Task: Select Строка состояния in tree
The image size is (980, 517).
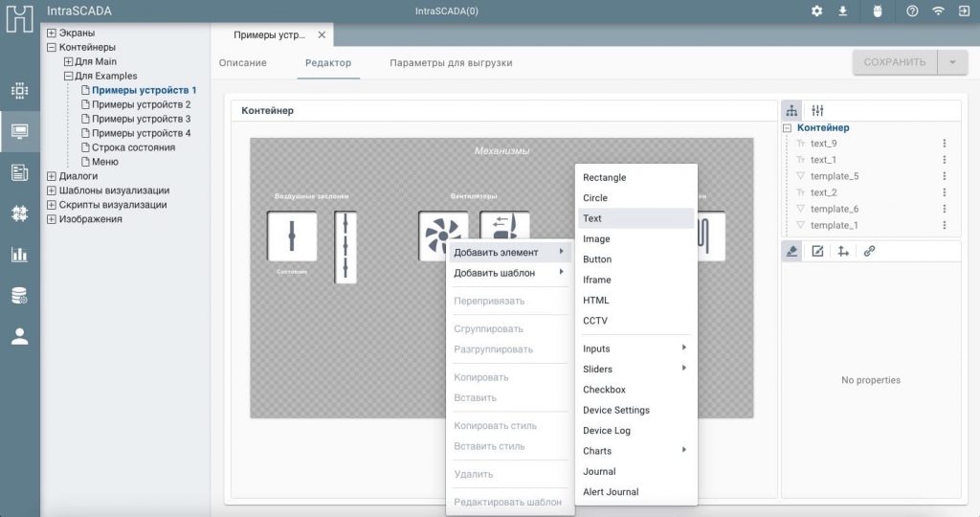Action: coord(133,148)
